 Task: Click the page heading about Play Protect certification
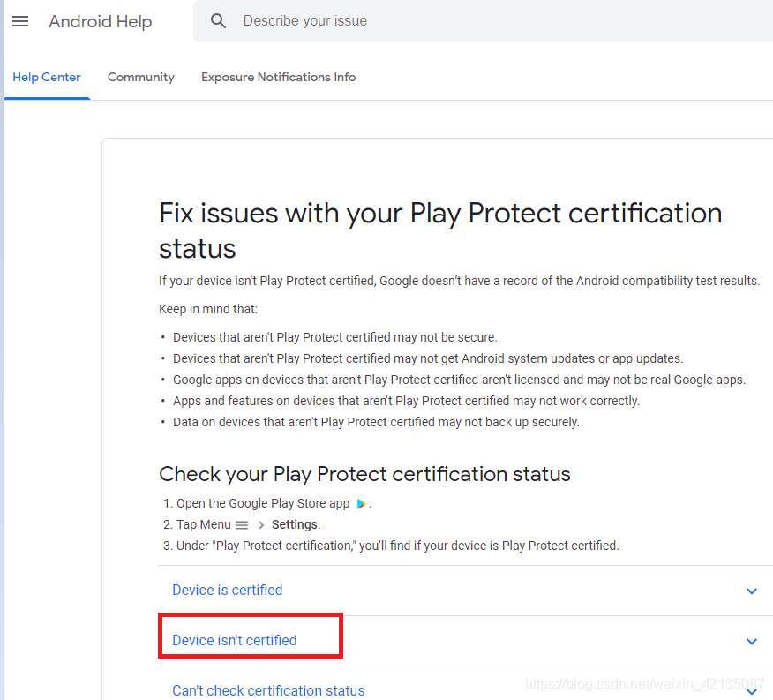[x=440, y=230]
